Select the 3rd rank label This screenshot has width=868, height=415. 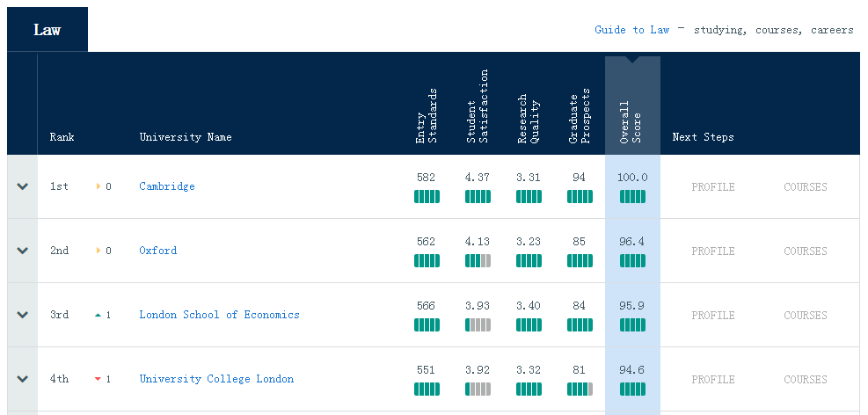tap(59, 315)
